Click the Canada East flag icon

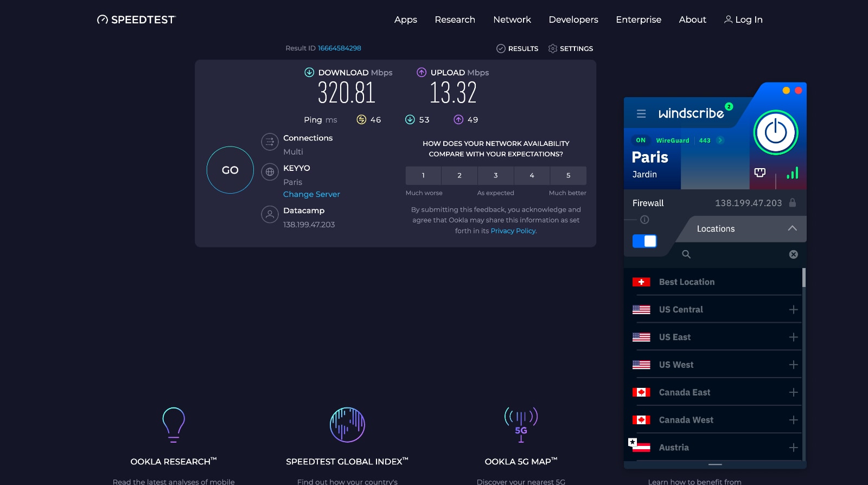(x=641, y=392)
